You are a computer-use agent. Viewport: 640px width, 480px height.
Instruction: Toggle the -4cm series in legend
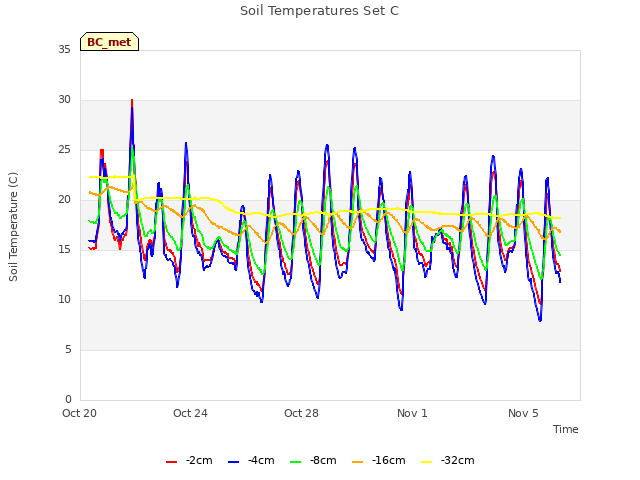coord(251,461)
